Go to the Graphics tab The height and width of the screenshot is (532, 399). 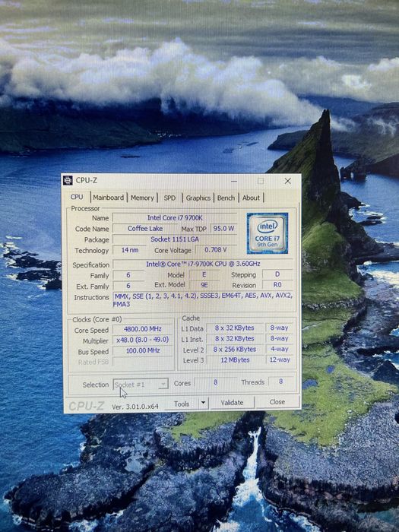pyautogui.click(x=198, y=198)
